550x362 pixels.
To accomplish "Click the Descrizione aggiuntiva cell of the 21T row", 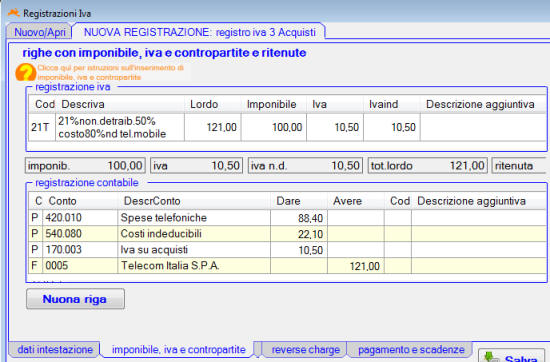I will coord(483,127).
